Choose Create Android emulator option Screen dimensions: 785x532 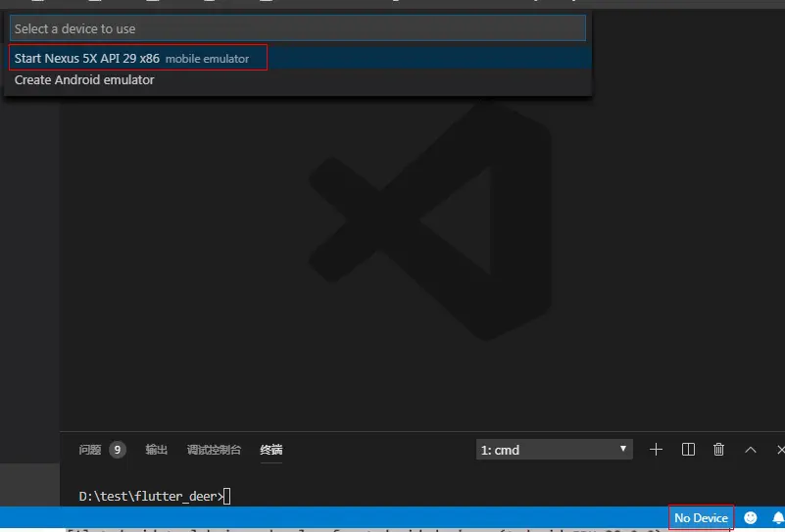click(298, 80)
